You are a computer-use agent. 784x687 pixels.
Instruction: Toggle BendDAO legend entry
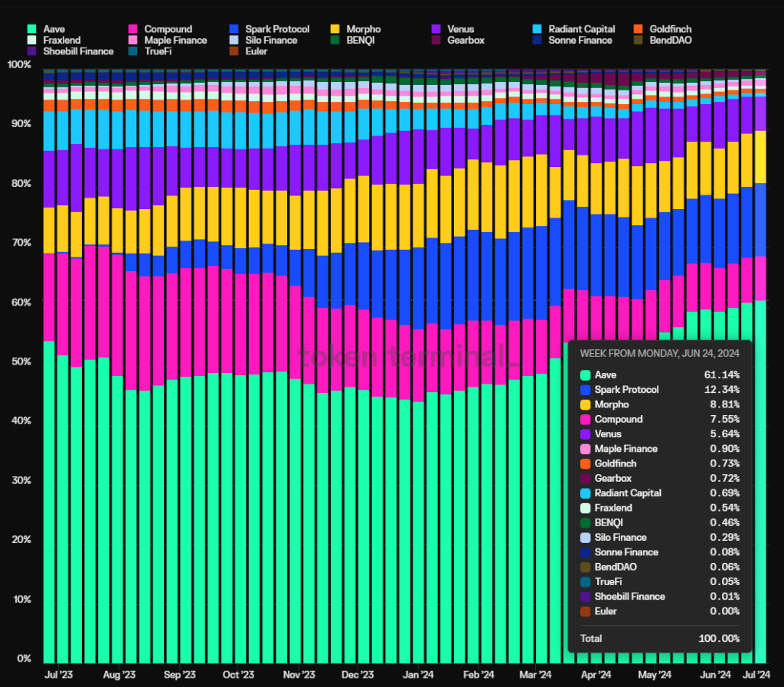click(x=663, y=40)
